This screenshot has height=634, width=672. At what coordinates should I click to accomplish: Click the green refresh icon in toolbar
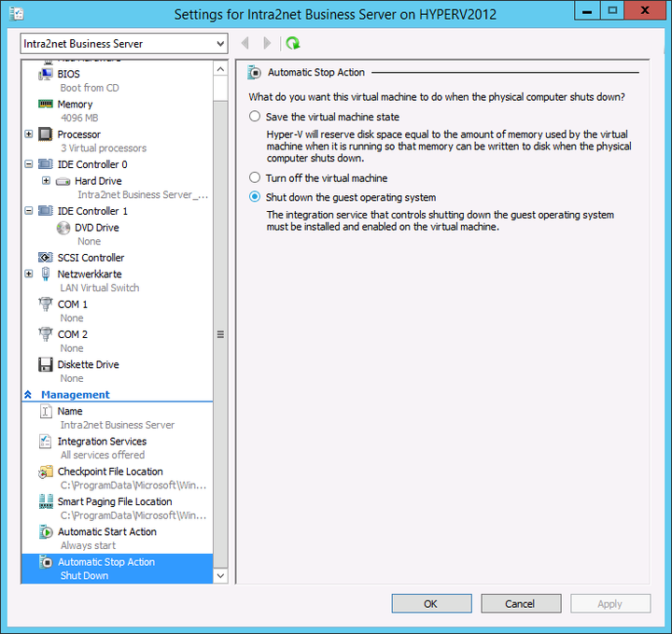[293, 43]
